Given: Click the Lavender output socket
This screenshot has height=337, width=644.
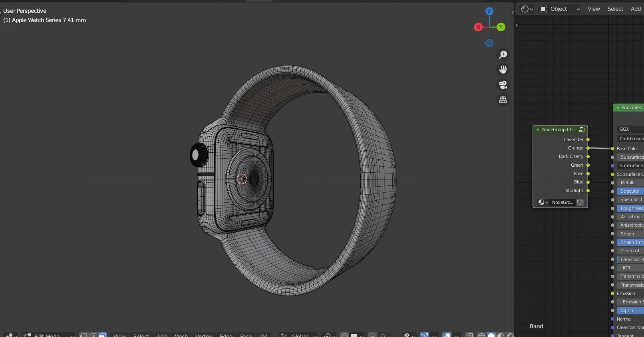Looking at the screenshot, I should click(588, 140).
